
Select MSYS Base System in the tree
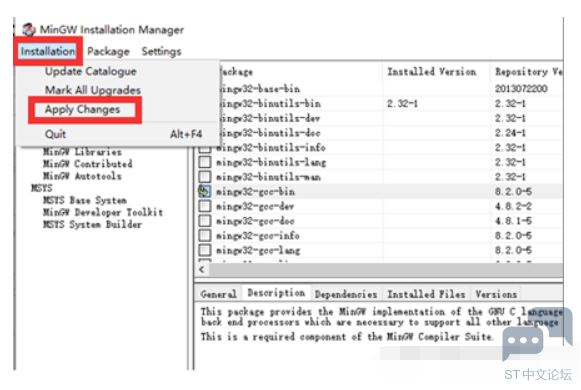point(85,200)
